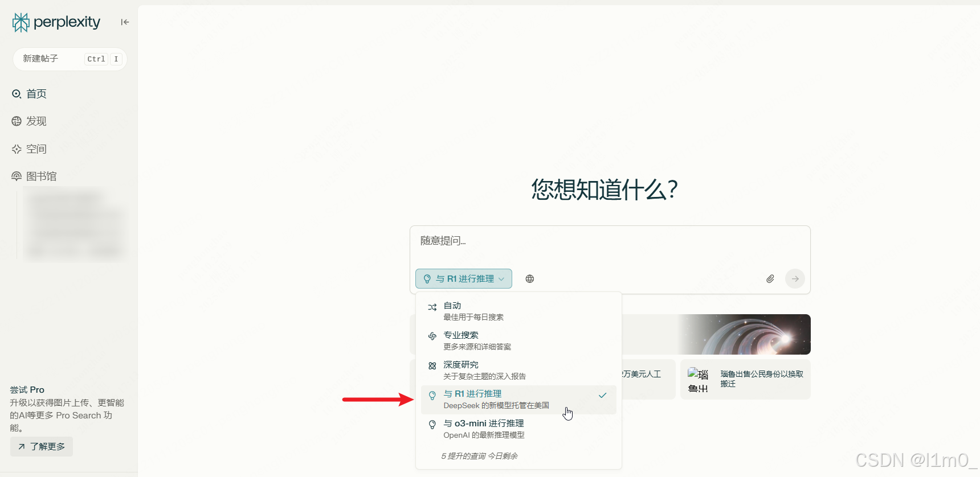The height and width of the screenshot is (477, 980).
Task: Click 5 提升的查询 今日剩余 text
Action: (x=479, y=456)
